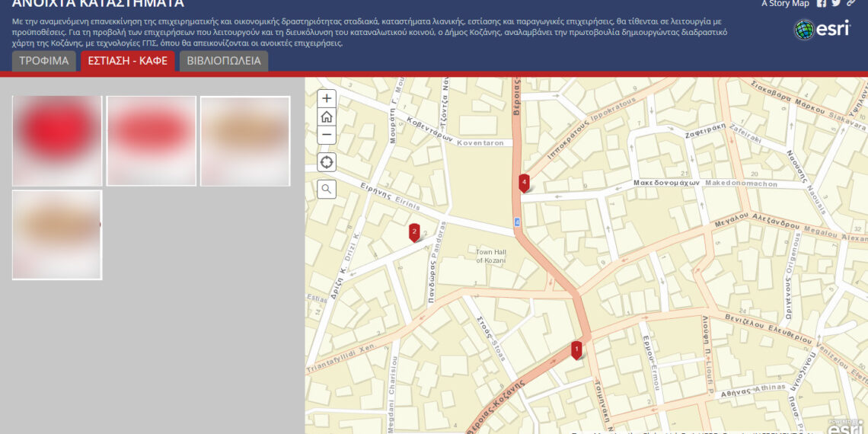
Task: Open the third business thumbnail
Action: point(245,141)
